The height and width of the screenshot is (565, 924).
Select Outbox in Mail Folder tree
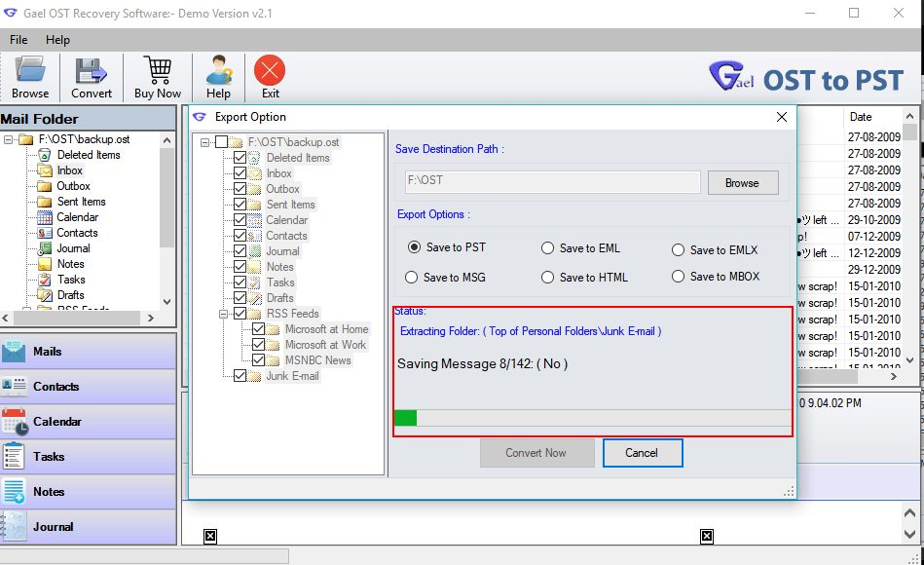[73, 186]
